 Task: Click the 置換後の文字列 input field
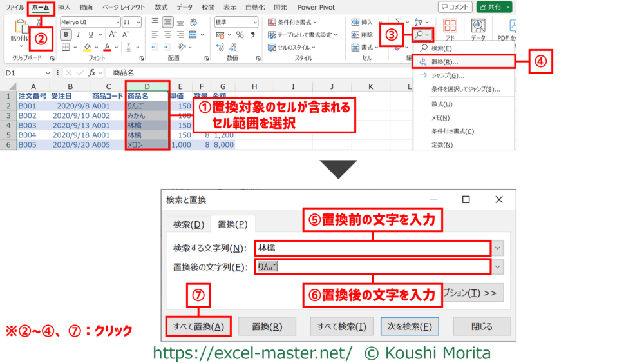pos(372,266)
